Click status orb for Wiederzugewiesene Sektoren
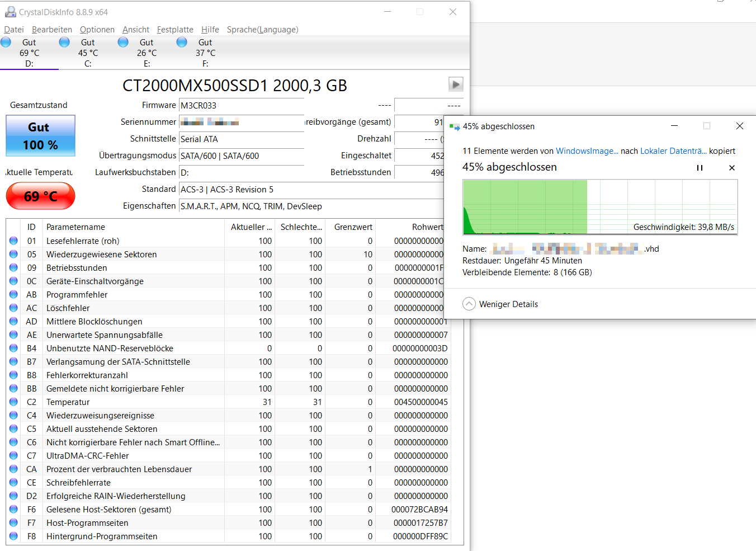The image size is (756, 551). (x=13, y=254)
